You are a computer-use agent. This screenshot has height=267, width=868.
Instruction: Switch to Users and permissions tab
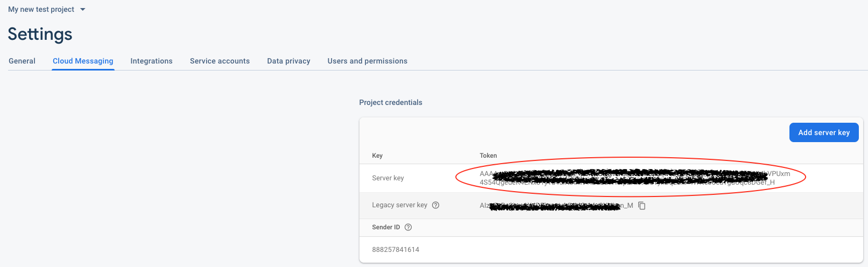[367, 61]
